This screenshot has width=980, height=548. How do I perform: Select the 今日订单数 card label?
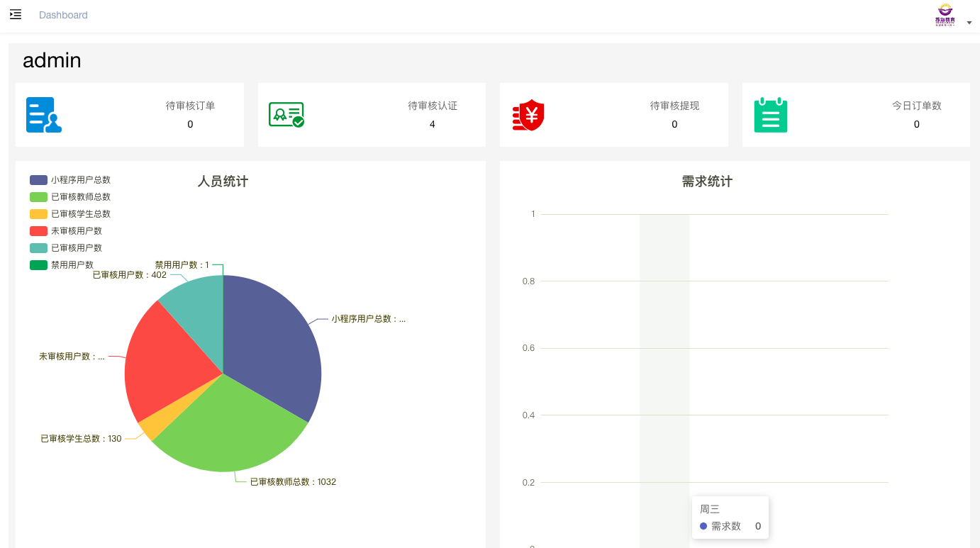click(x=917, y=106)
